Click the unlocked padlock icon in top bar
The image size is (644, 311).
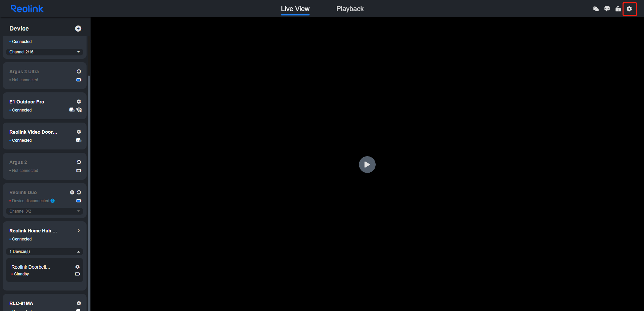618,9
